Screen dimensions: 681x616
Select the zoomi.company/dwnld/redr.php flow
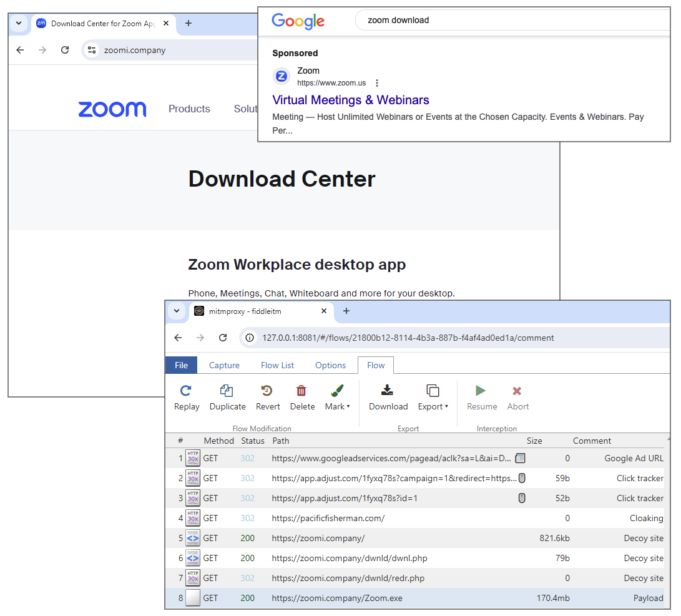[x=414, y=578]
